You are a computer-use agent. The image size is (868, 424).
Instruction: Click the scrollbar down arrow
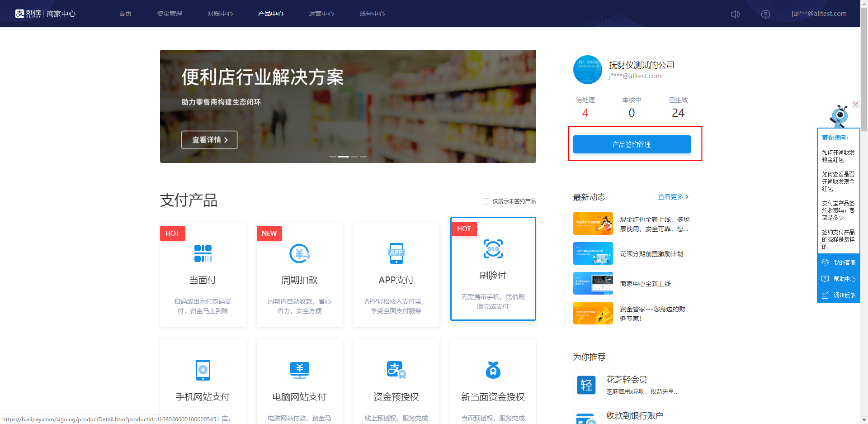(864, 420)
